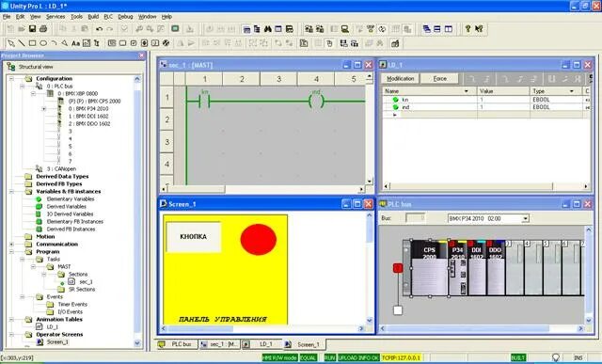Open the Debug menu
This screenshot has width=602, height=364.
(x=125, y=17)
